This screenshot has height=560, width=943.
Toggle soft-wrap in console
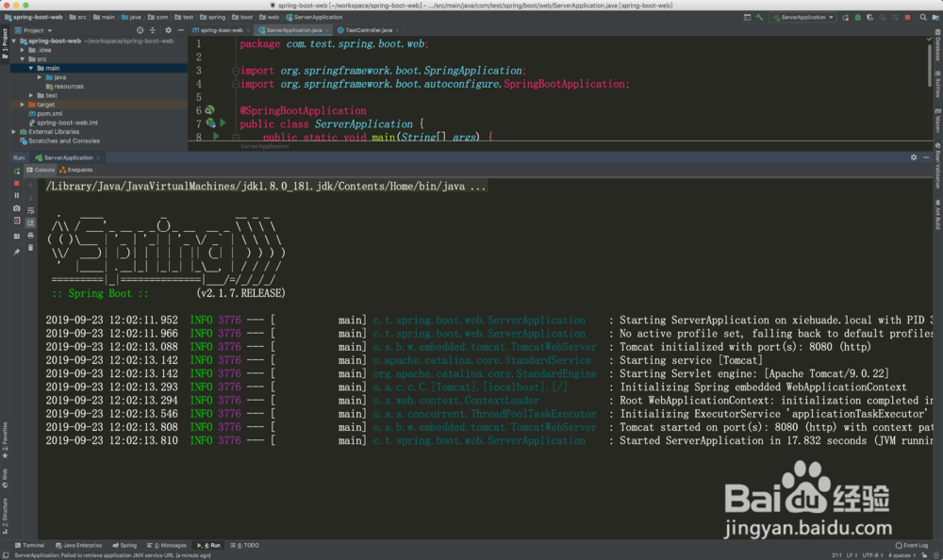(31, 210)
